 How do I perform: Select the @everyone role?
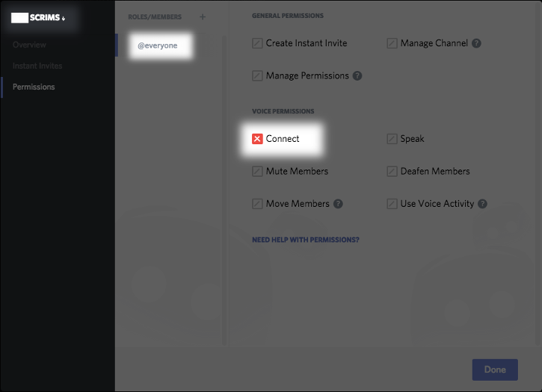(157, 46)
